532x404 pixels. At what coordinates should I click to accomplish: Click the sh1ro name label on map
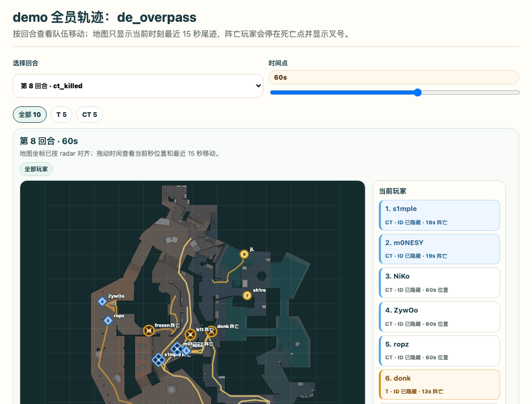pos(259,290)
